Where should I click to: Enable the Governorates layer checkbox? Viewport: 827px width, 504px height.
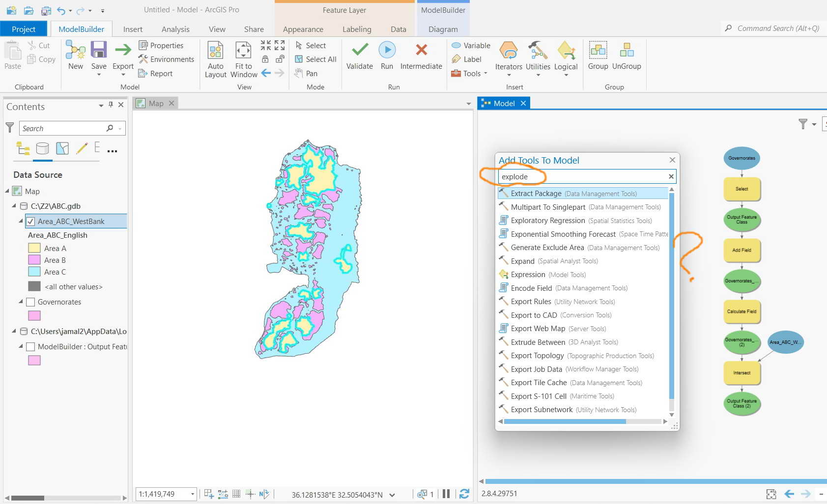[x=30, y=302]
